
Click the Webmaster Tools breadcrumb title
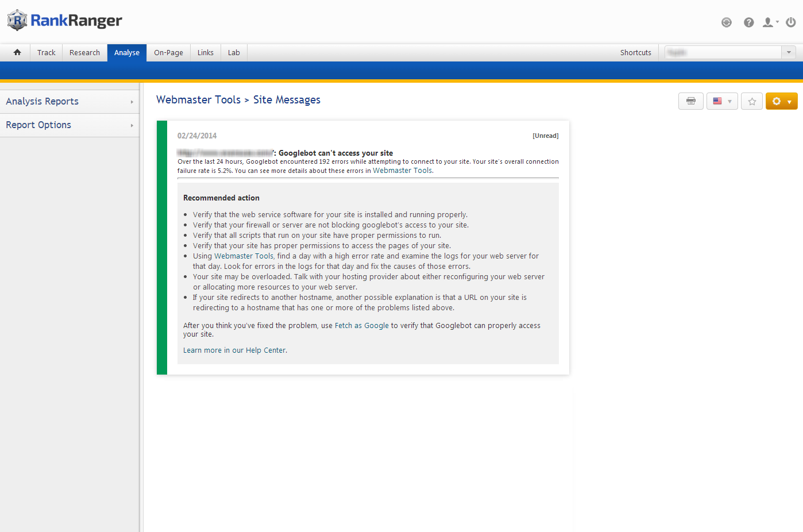[198, 100]
